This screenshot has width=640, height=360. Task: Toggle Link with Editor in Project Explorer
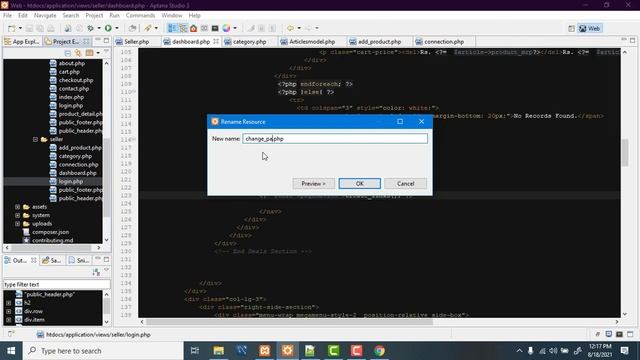pyautogui.click(x=78, y=53)
